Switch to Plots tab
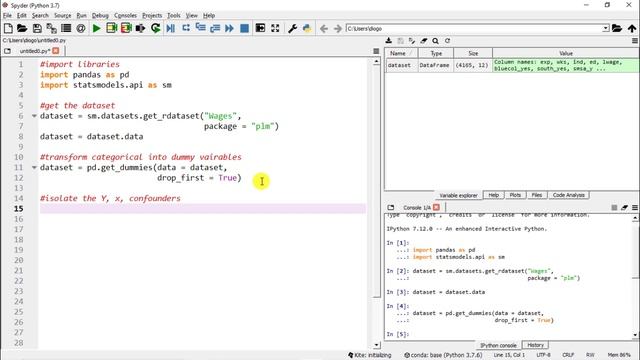640x360 pixels. pyautogui.click(x=515, y=195)
